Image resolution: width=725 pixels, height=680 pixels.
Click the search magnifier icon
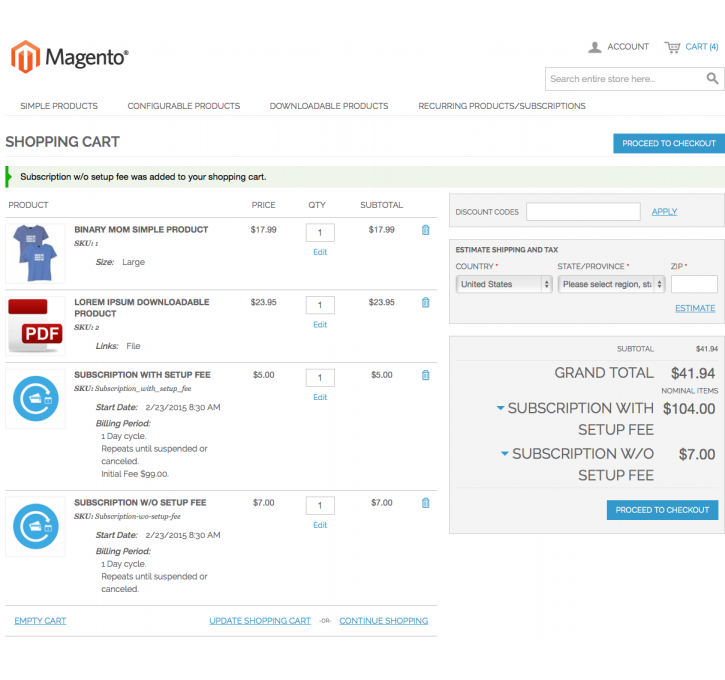pyautogui.click(x=712, y=79)
